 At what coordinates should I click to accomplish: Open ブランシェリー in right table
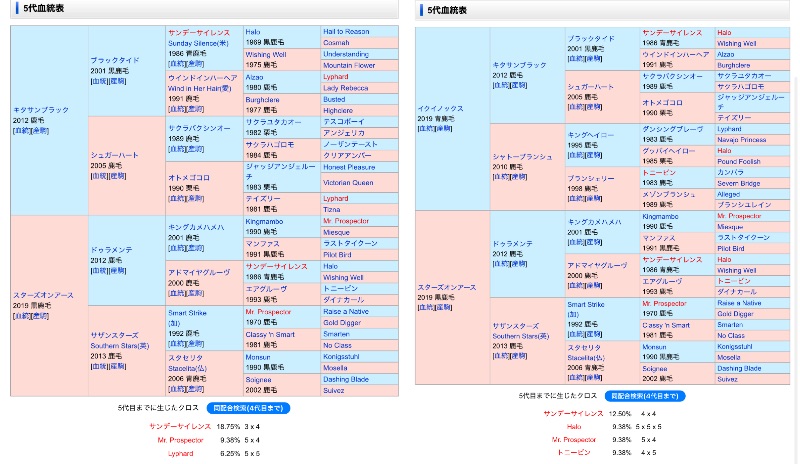590,179
